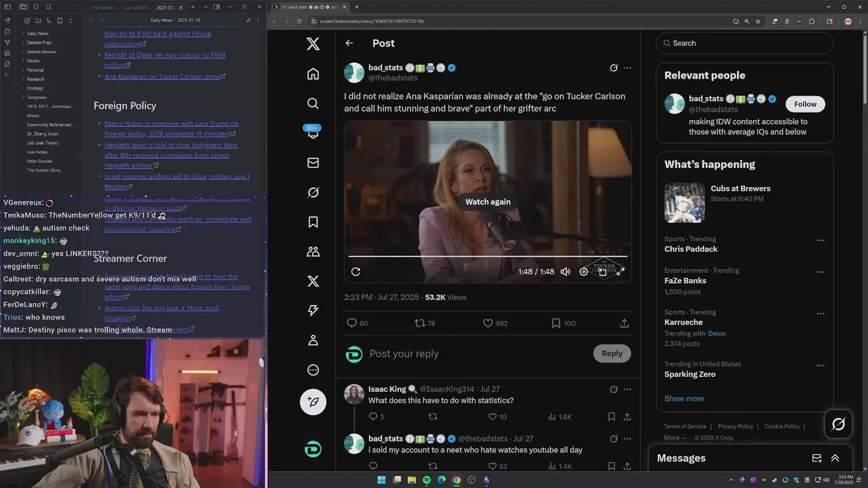Click Show more under What's happening
This screenshot has height=488, width=868.
click(x=684, y=399)
